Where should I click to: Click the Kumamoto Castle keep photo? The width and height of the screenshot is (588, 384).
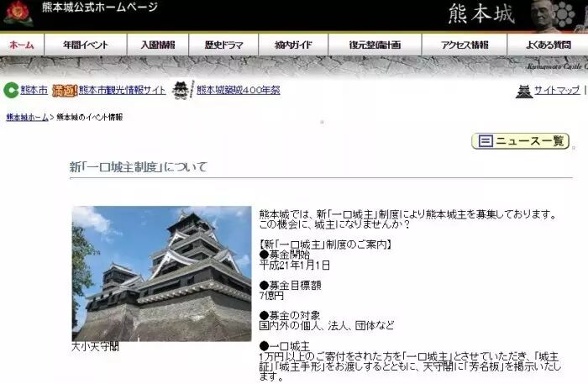[161, 273]
